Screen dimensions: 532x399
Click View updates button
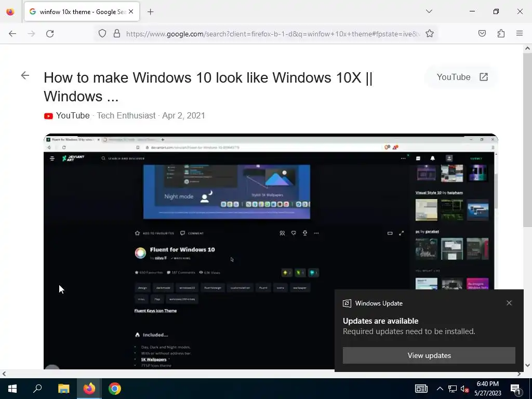(x=429, y=355)
